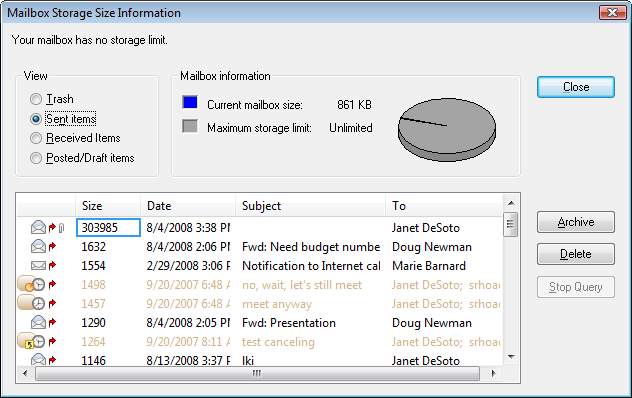This screenshot has height=398, width=632.
Task: Select the subject 'meet anyway'
Action: tap(277, 304)
